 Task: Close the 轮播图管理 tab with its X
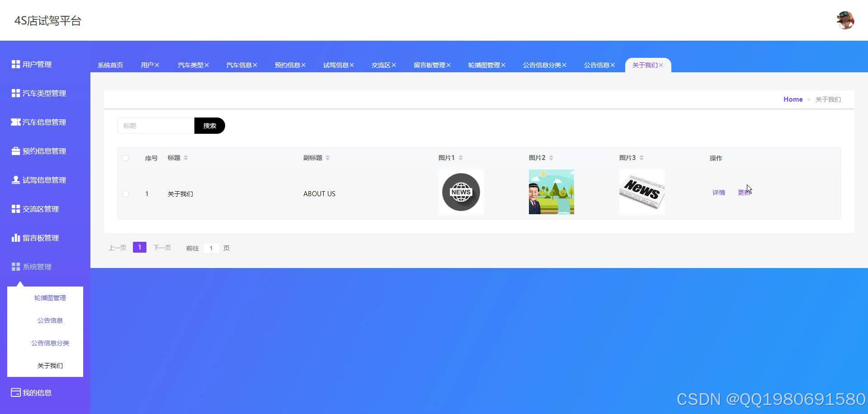[503, 65]
